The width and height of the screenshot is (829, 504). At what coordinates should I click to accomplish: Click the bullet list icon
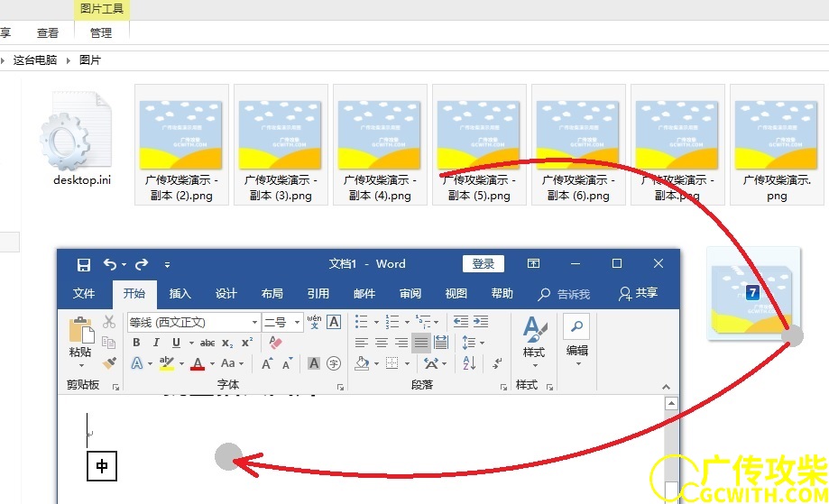click(361, 322)
